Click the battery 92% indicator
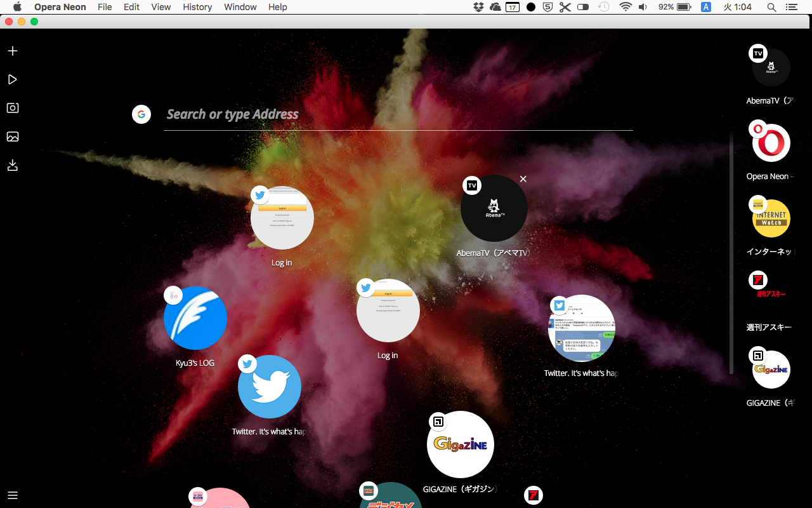The width and height of the screenshot is (812, 508). (675, 7)
